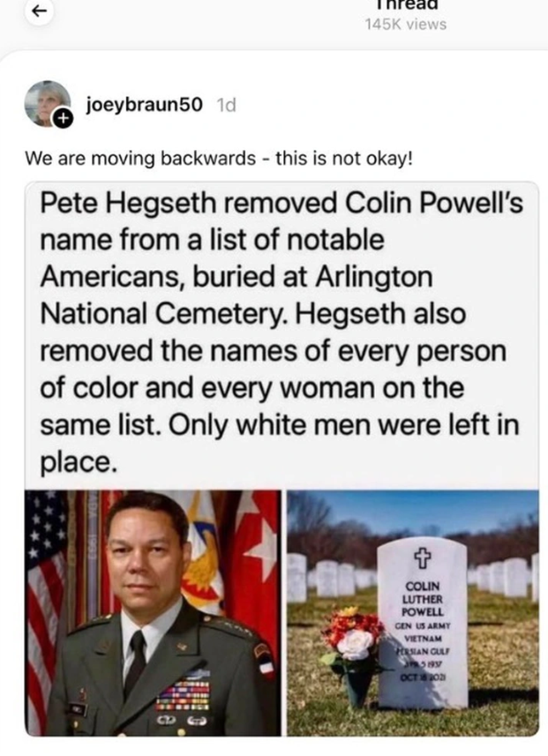The width and height of the screenshot is (548, 756).
Task: Click the "National Cemetery. Hegseth also" text line
Action: [252, 314]
